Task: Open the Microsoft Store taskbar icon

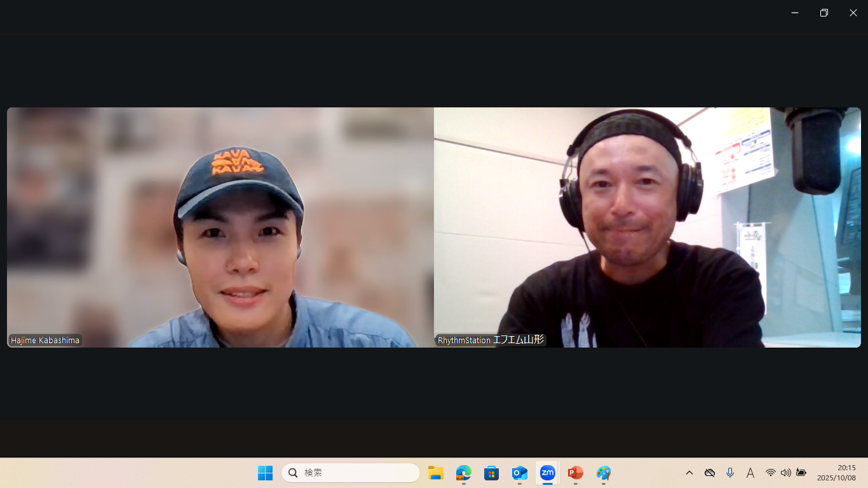Action: [x=491, y=473]
